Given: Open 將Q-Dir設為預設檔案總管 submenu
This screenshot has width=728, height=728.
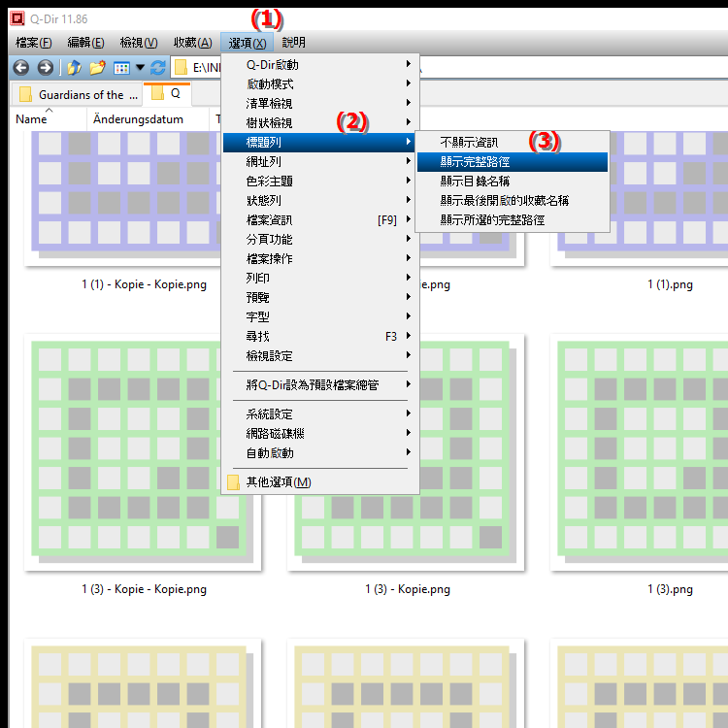Looking at the screenshot, I should (x=320, y=385).
